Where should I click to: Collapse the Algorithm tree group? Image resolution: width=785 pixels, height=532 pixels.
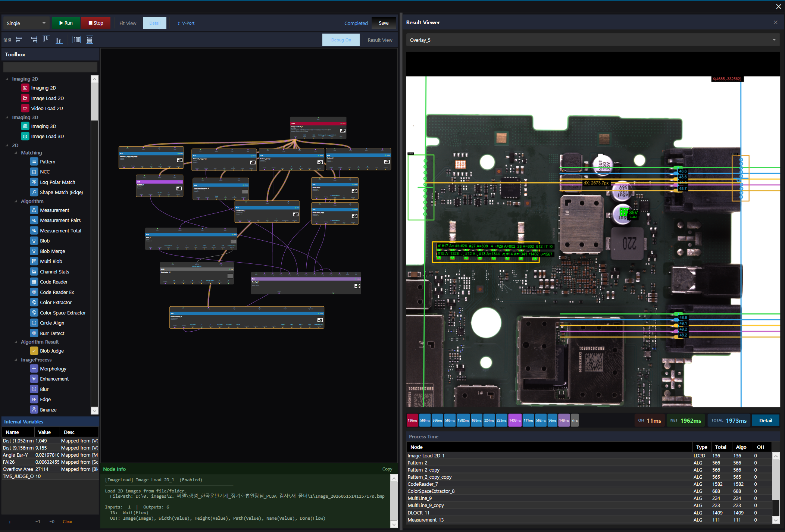(x=16, y=201)
